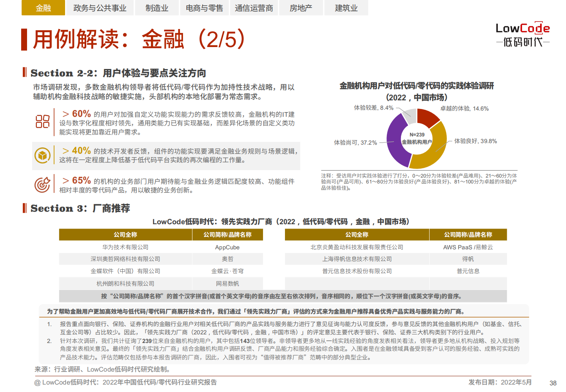Click the 40% figure

pos(82,151)
